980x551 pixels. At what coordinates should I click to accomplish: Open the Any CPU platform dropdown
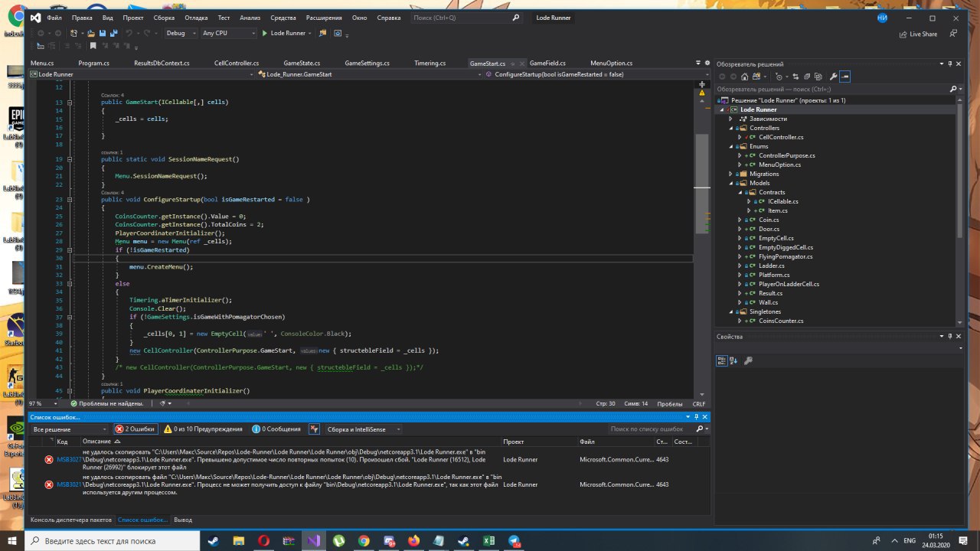[x=227, y=33]
